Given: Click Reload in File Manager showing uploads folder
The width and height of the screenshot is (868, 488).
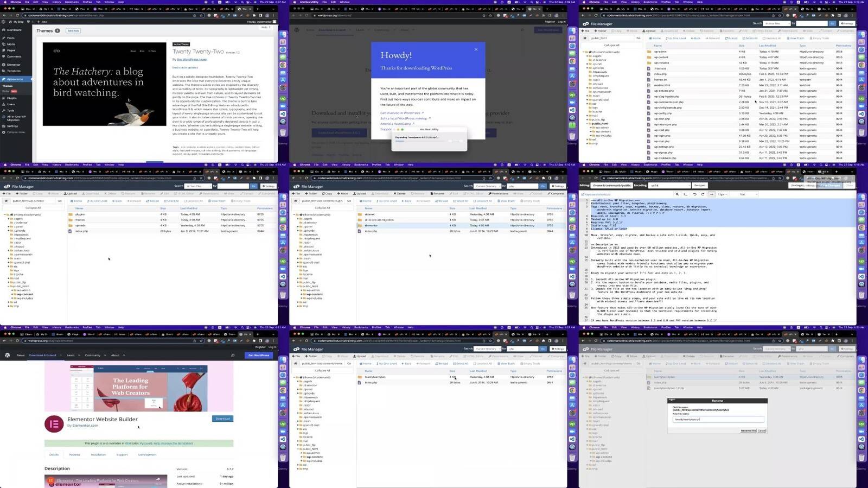Looking at the screenshot, I should pyautogui.click(x=152, y=201).
